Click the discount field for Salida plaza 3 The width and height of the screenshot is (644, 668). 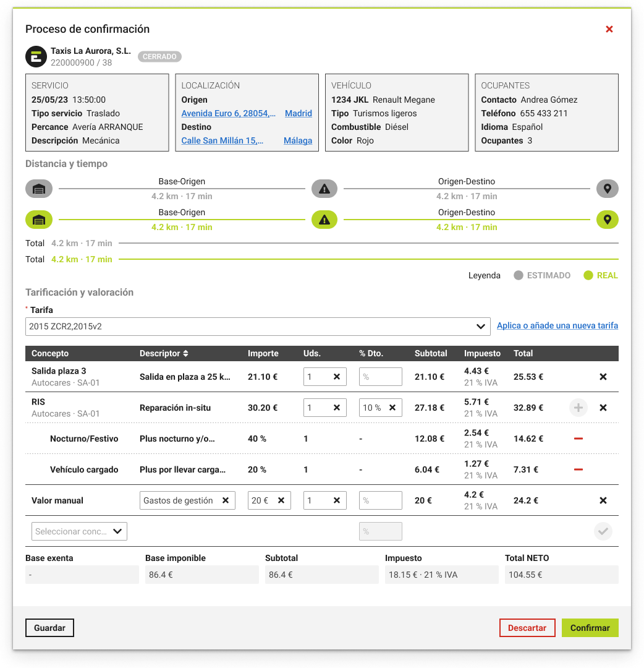click(x=381, y=377)
